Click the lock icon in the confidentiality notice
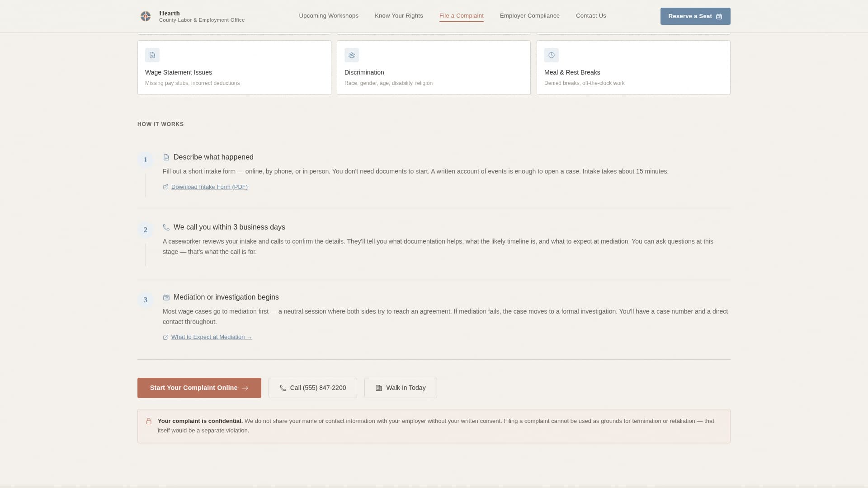The image size is (868, 488). [x=149, y=421]
